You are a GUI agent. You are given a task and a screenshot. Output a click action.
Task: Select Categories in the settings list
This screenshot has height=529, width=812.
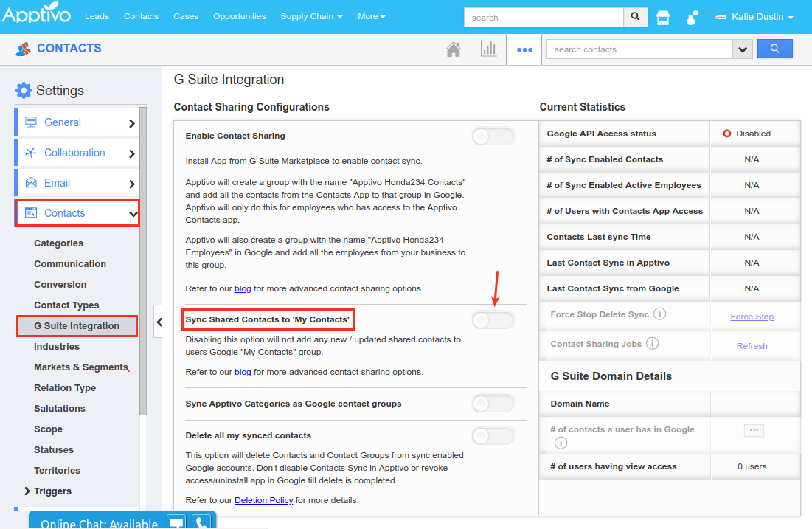click(58, 243)
